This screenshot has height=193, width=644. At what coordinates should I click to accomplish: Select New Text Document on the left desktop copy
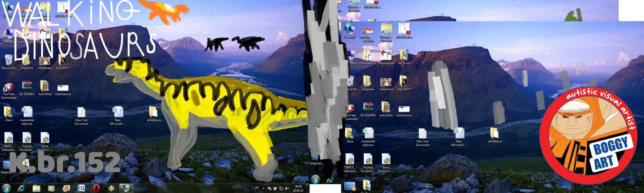(81, 116)
